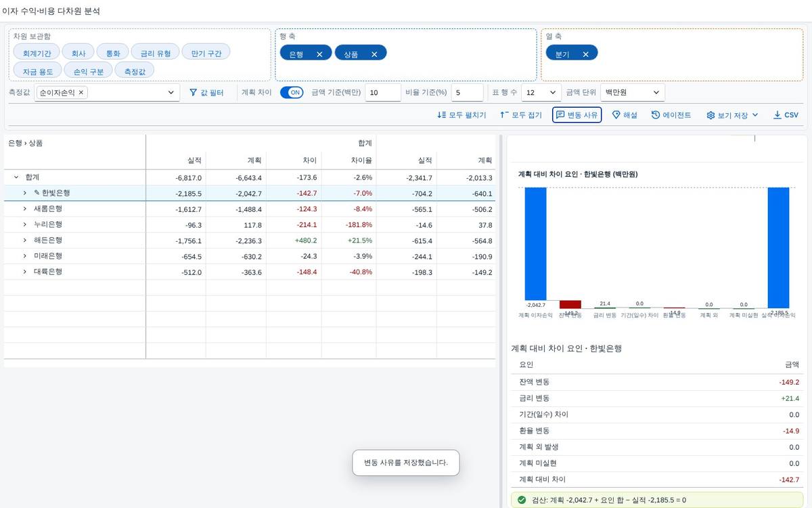This screenshot has height=508, width=812.
Task: Click the pencil icon beside 한빛은행
Action: coord(37,193)
